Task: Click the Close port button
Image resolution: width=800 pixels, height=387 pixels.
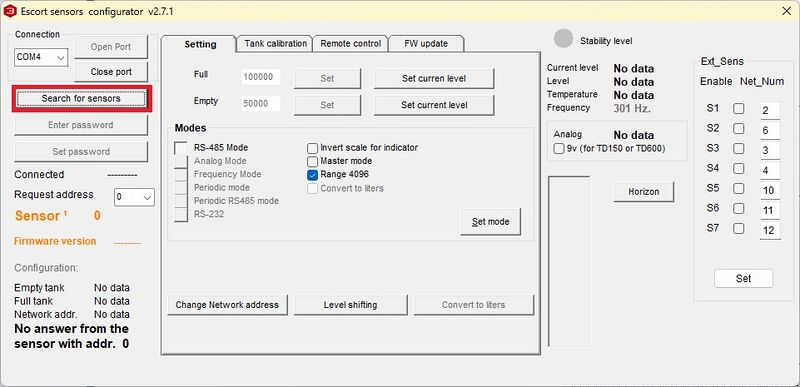Action: coord(111,72)
